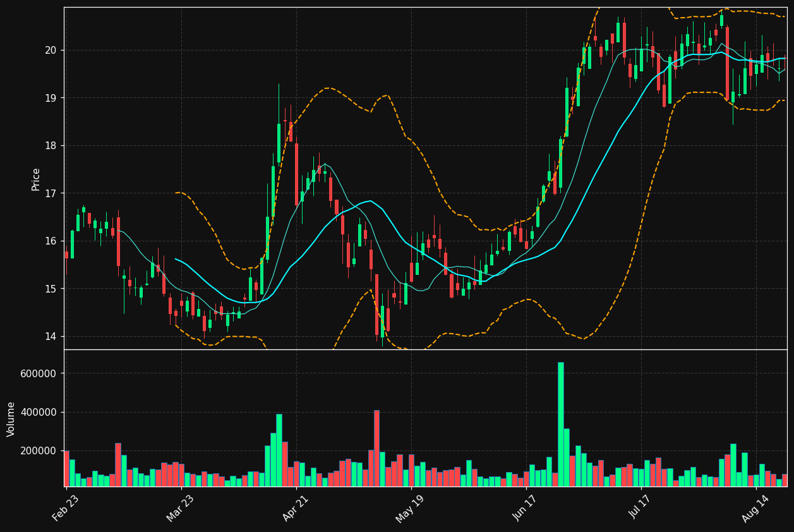Image resolution: width=794 pixels, height=532 pixels.
Task: Pick the "Jun 17" date label
Action: (x=526, y=507)
